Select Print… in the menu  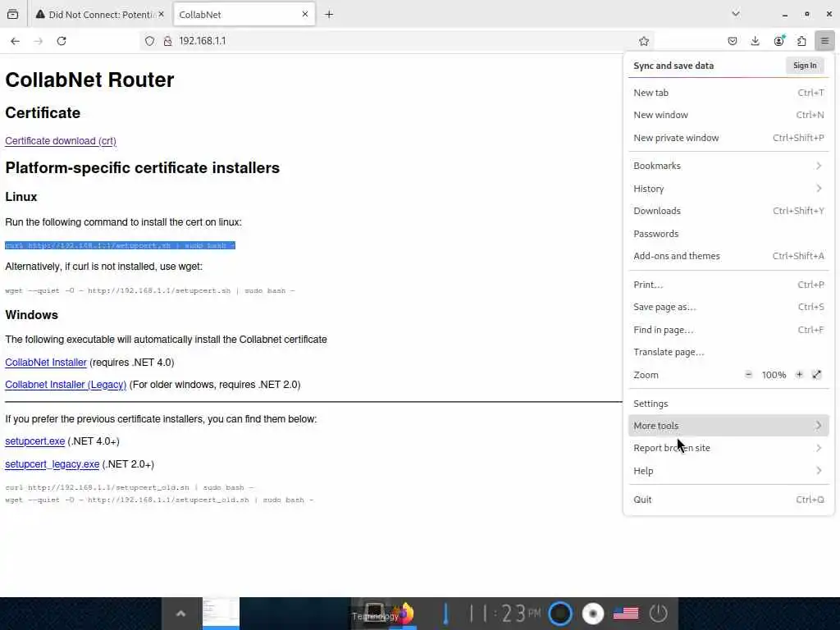point(728,285)
